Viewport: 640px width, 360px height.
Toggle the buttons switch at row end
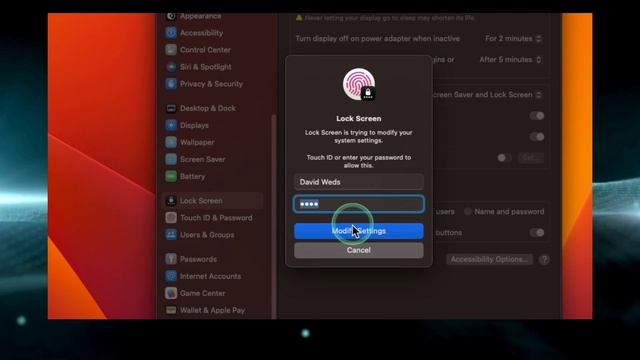point(537,233)
